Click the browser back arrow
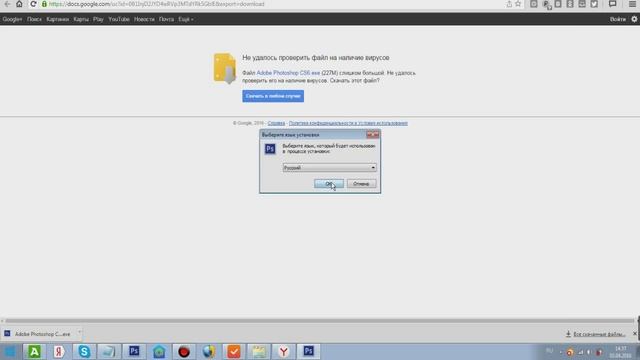Viewport: 640px width, 360px height. tap(7, 4)
